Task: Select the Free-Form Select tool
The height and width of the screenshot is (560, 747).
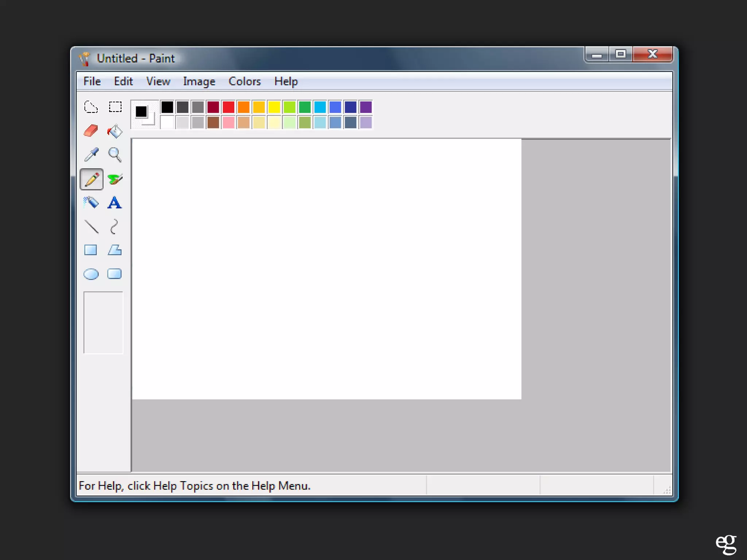Action: [91, 107]
